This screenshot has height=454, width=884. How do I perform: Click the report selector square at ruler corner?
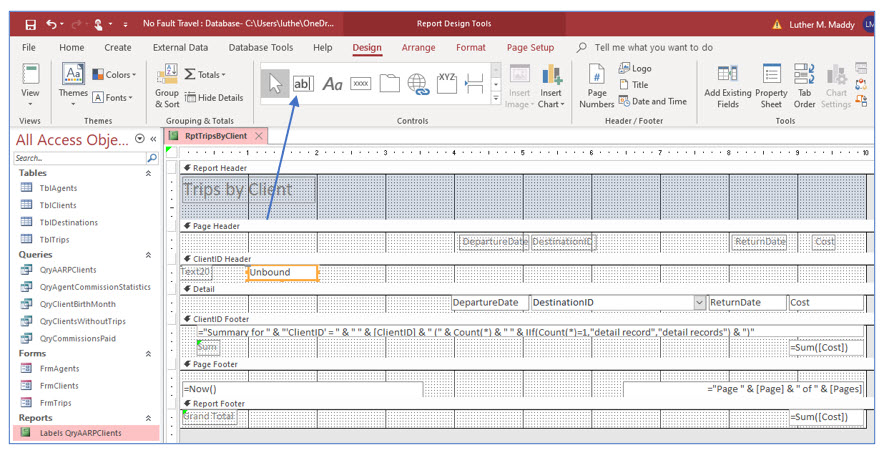[x=171, y=152]
